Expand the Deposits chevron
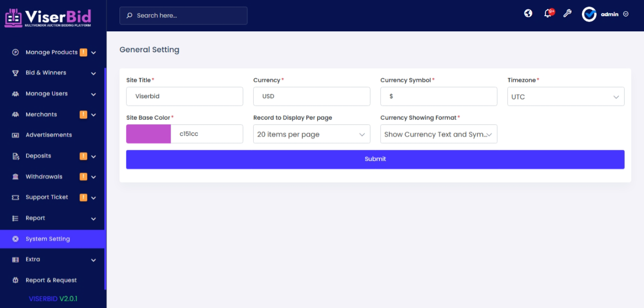The image size is (644, 308). tap(93, 157)
